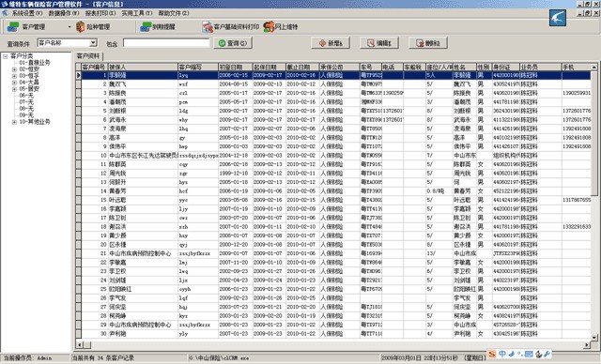Click the 业务员 column header

tap(541, 67)
